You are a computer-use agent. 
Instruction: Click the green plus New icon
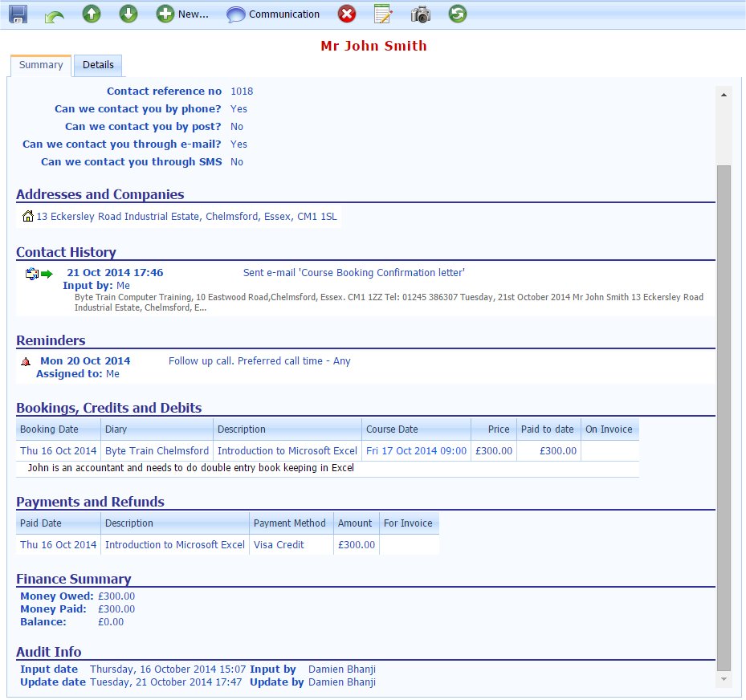(x=165, y=14)
